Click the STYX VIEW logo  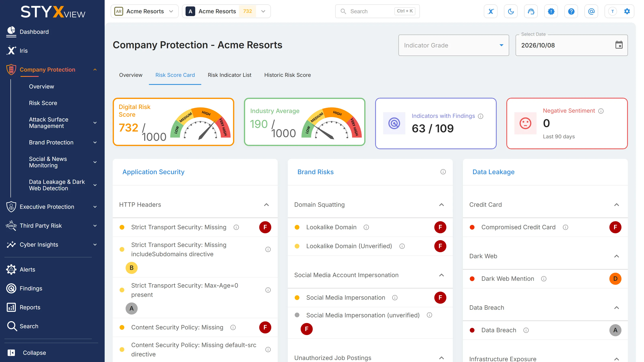tap(53, 12)
